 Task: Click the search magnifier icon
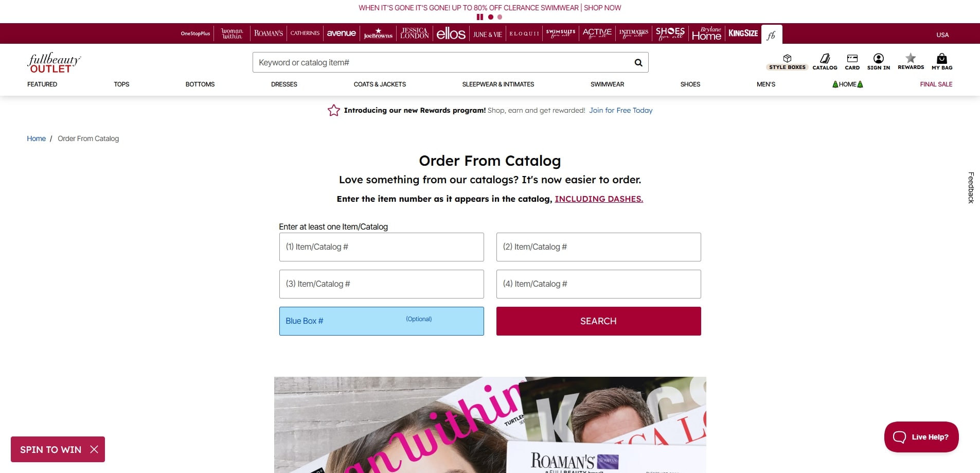point(638,63)
